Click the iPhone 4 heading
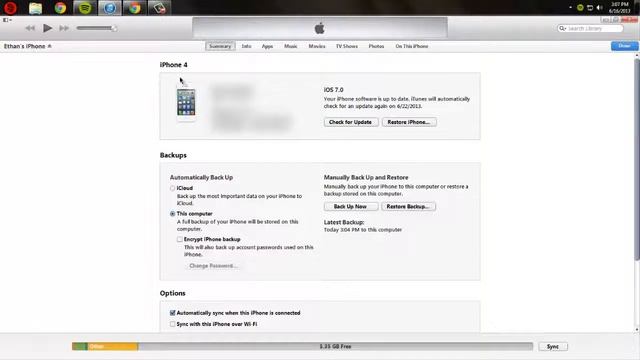 coord(173,64)
